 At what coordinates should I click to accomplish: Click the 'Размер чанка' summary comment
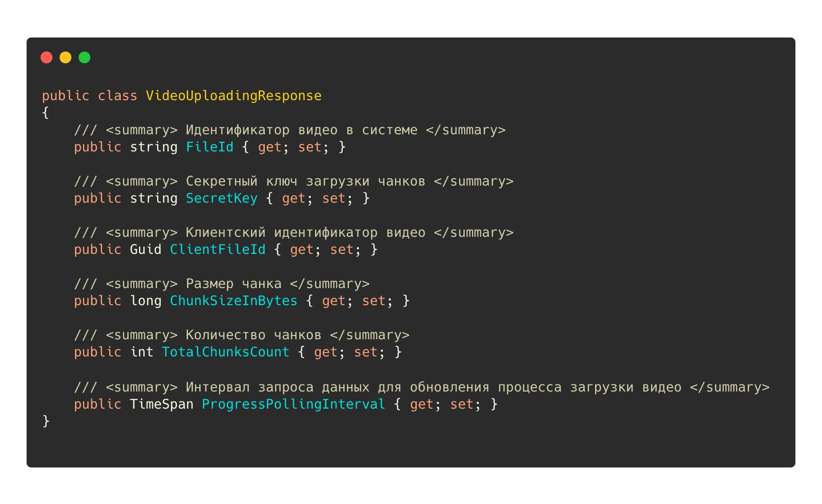(x=234, y=284)
